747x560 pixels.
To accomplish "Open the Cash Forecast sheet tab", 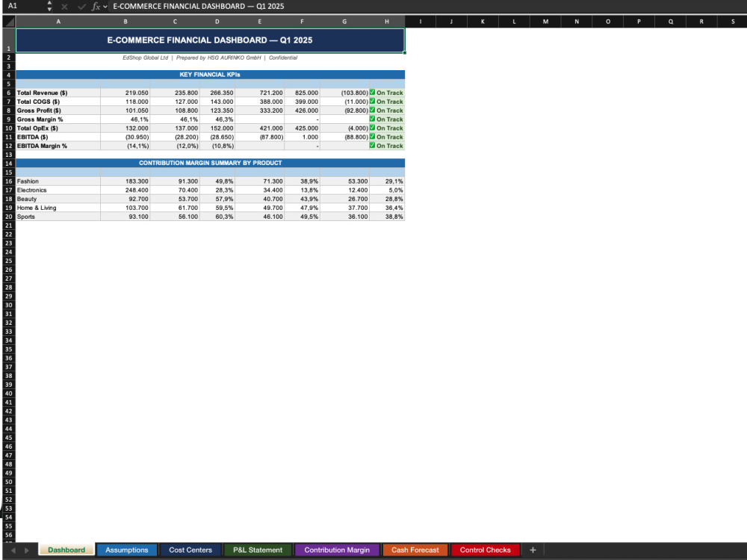I will (415, 550).
